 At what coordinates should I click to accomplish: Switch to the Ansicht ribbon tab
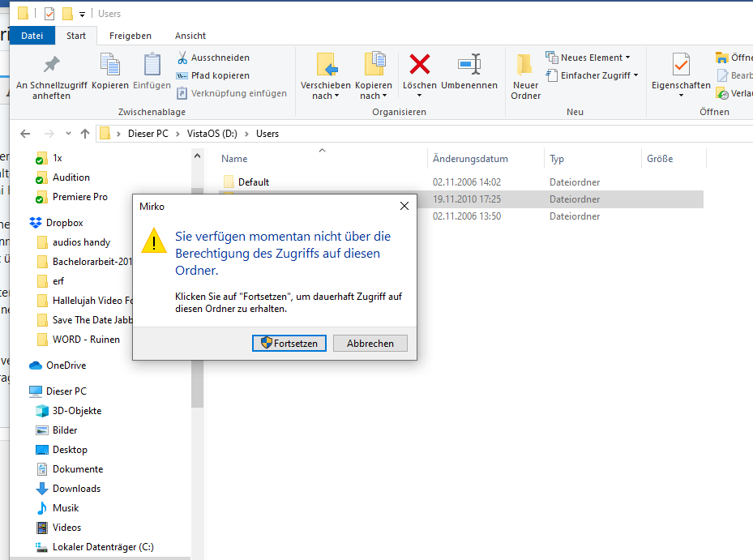(190, 36)
